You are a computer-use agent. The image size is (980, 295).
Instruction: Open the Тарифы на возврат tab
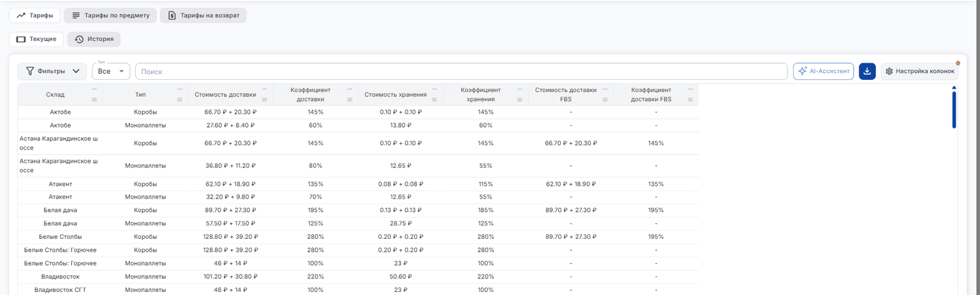coord(203,15)
